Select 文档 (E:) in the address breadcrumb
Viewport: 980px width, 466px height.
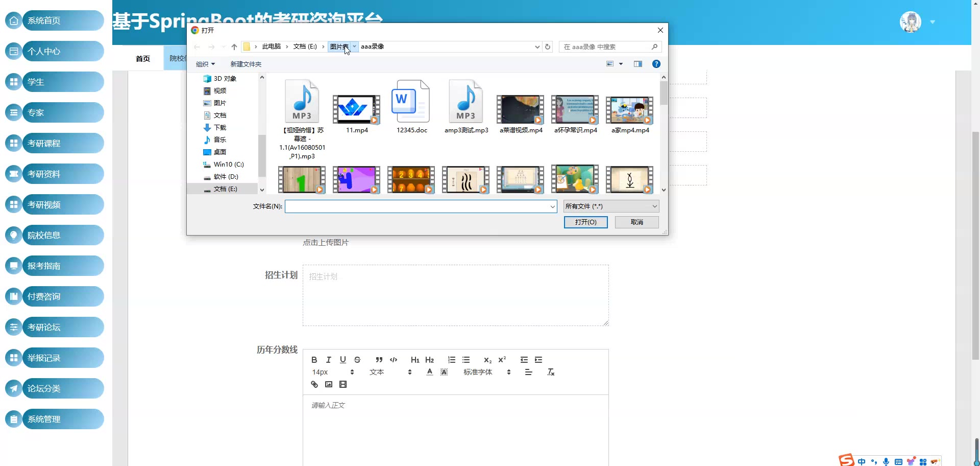[305, 46]
